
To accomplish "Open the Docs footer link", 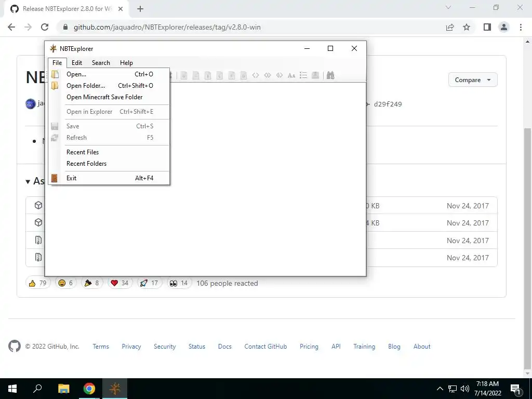I will click(224, 347).
